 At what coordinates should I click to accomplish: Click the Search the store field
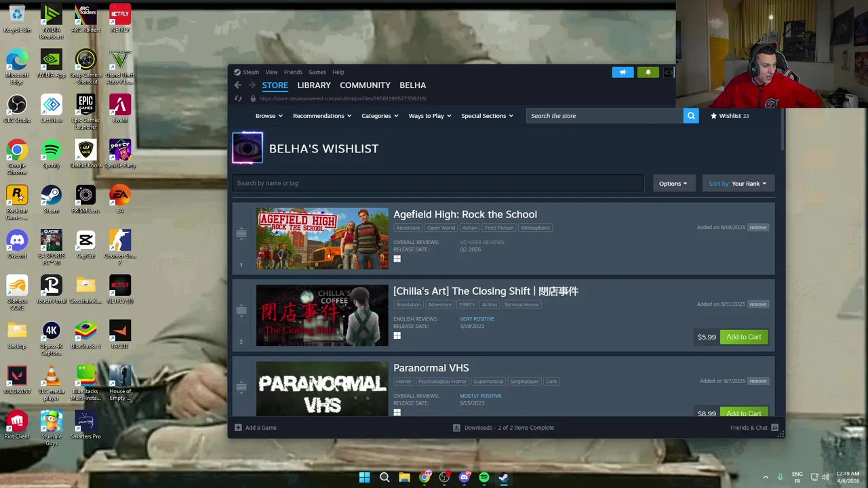click(605, 116)
